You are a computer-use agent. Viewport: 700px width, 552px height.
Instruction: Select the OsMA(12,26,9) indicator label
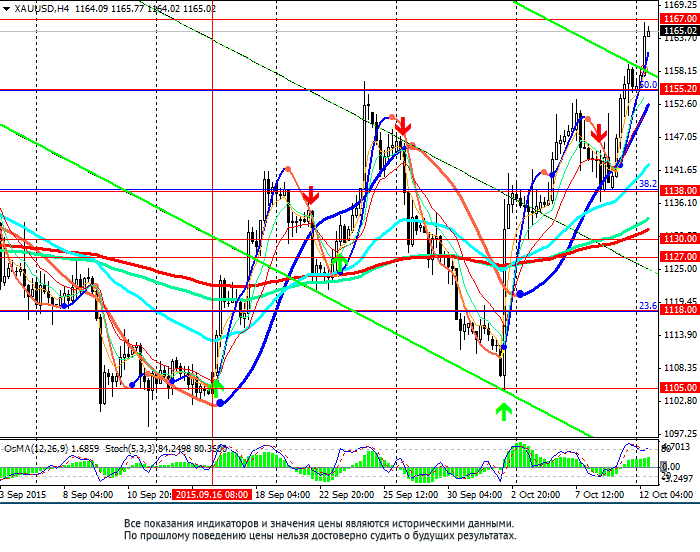pyautogui.click(x=36, y=448)
